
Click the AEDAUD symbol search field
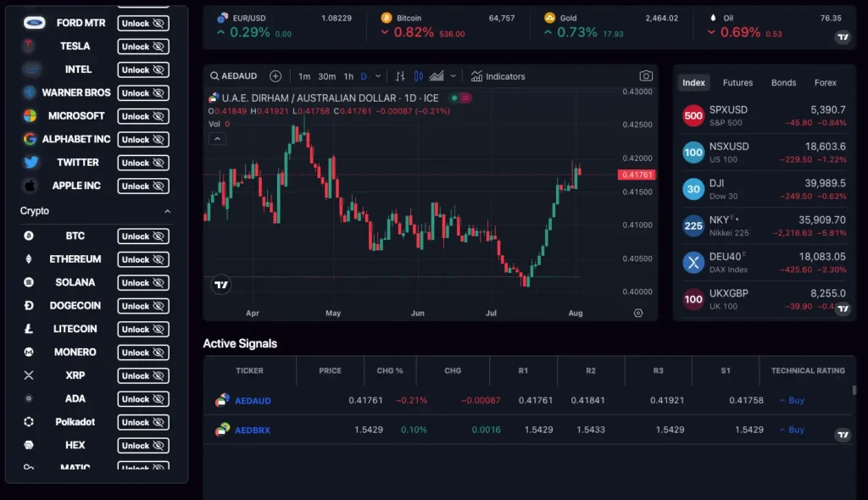(x=234, y=76)
